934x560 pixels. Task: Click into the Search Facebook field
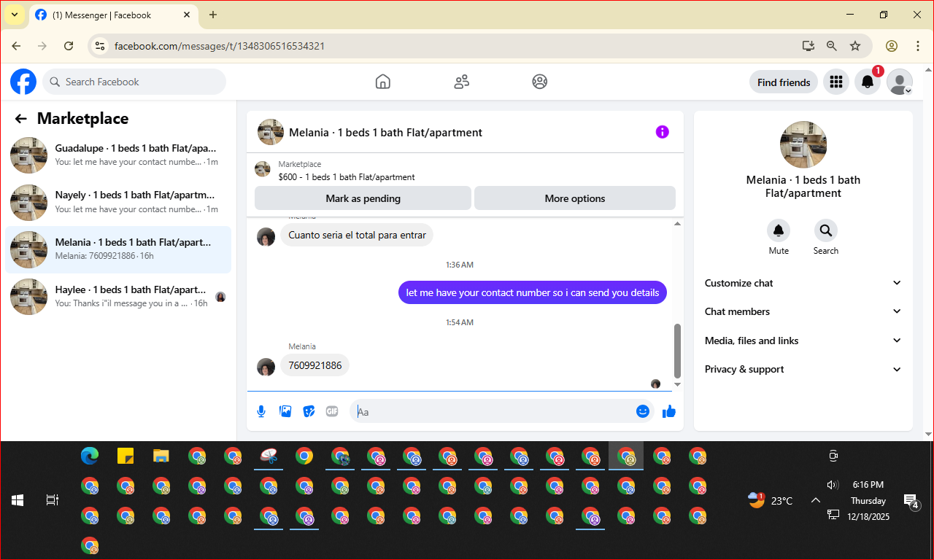tap(134, 82)
